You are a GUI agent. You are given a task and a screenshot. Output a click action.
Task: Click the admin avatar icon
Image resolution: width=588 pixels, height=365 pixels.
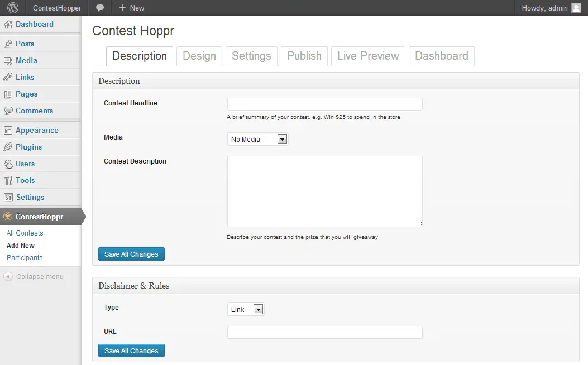[x=576, y=8]
